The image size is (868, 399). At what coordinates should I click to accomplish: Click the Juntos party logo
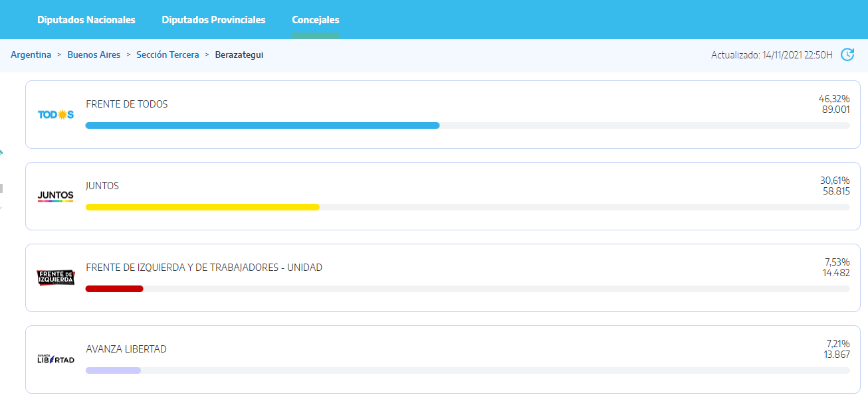(x=56, y=197)
